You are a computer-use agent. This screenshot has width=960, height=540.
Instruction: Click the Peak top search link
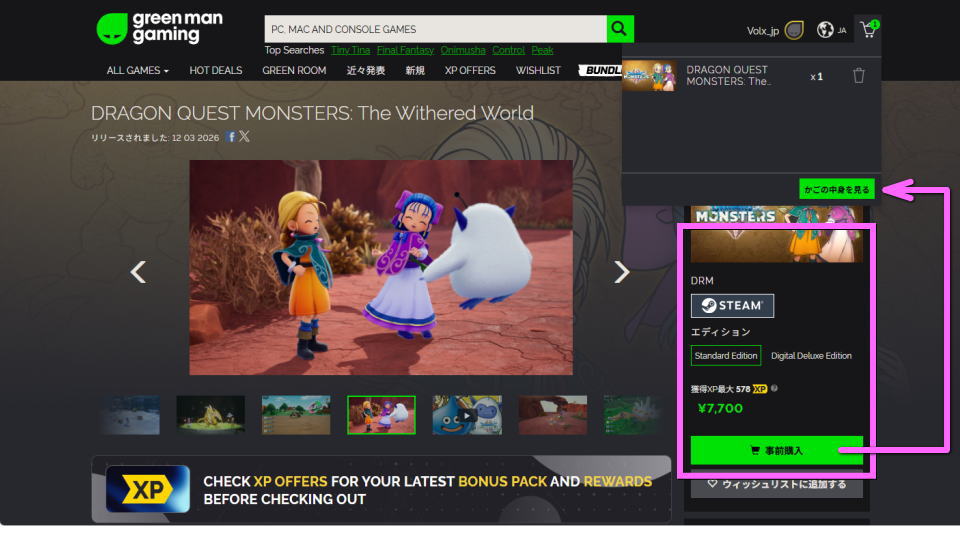pos(542,50)
